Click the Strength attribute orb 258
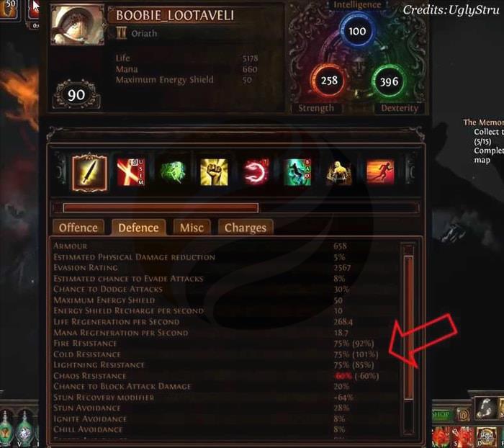 329,81
